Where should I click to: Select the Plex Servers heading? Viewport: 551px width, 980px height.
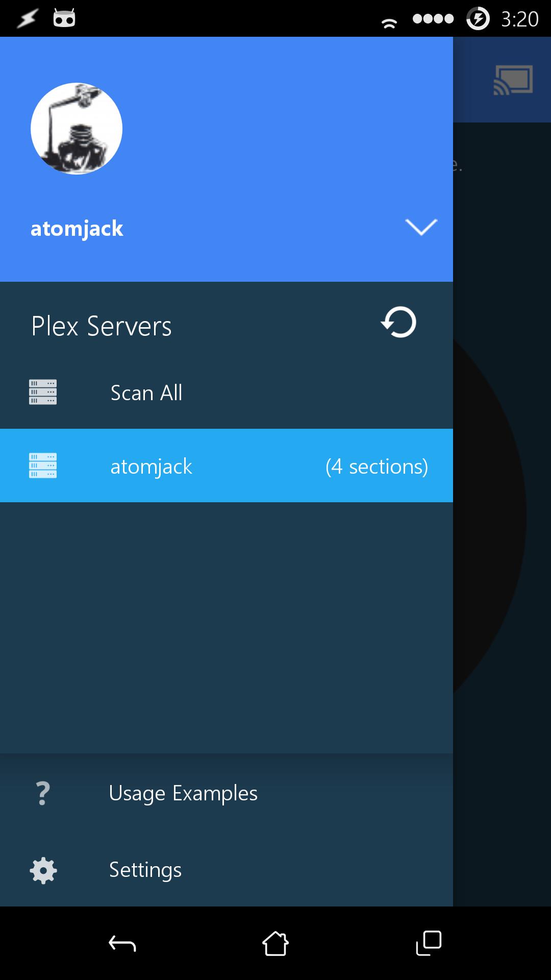[102, 326]
